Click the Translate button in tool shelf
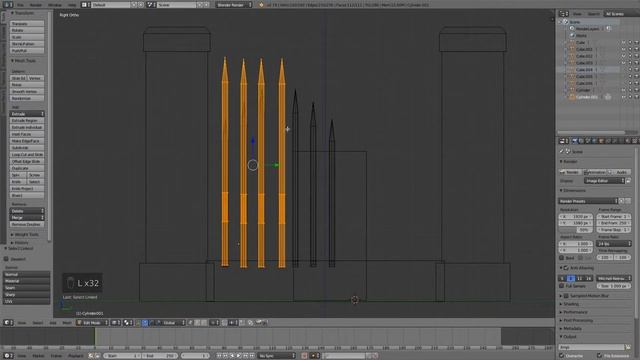This screenshot has width=640, height=360. click(27, 24)
